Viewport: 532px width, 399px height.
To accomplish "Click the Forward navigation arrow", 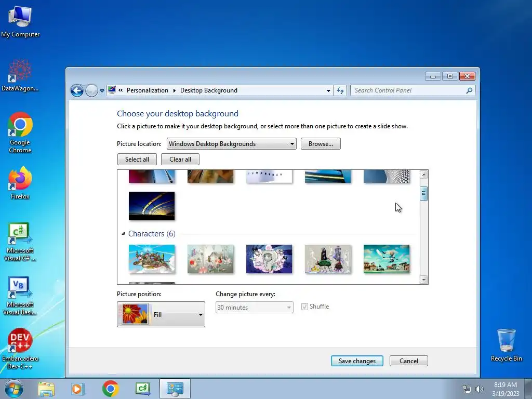I will (91, 90).
